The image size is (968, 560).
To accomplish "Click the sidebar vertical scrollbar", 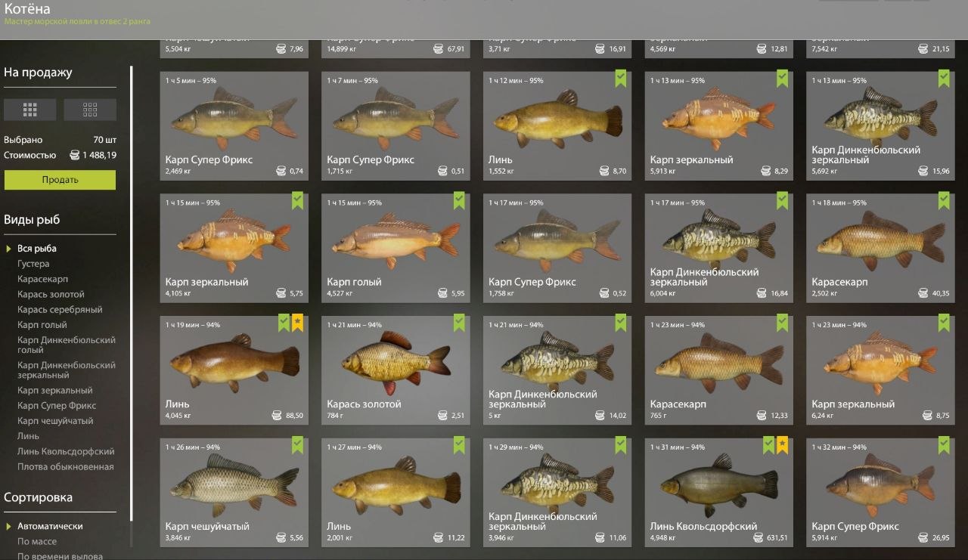I will coord(132,293).
